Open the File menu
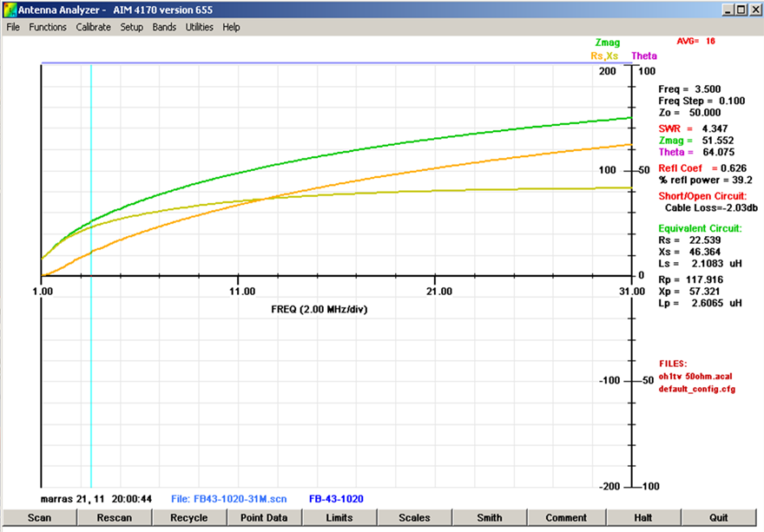The height and width of the screenshot is (532, 764). coord(13,27)
